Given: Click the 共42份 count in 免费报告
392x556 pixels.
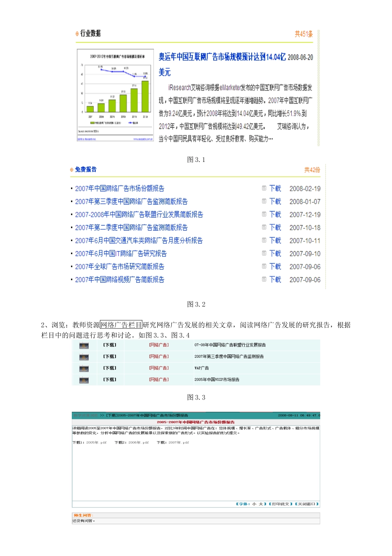Looking at the screenshot, I should 312,170.
